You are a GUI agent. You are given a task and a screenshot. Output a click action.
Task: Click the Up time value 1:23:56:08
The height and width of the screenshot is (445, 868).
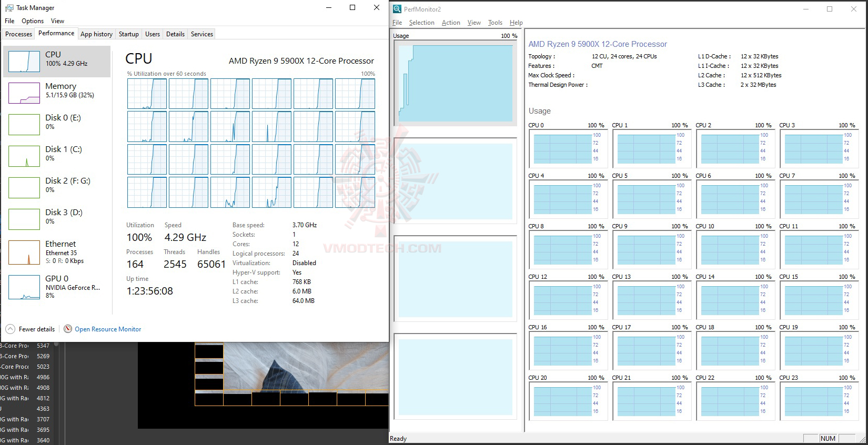(x=149, y=291)
